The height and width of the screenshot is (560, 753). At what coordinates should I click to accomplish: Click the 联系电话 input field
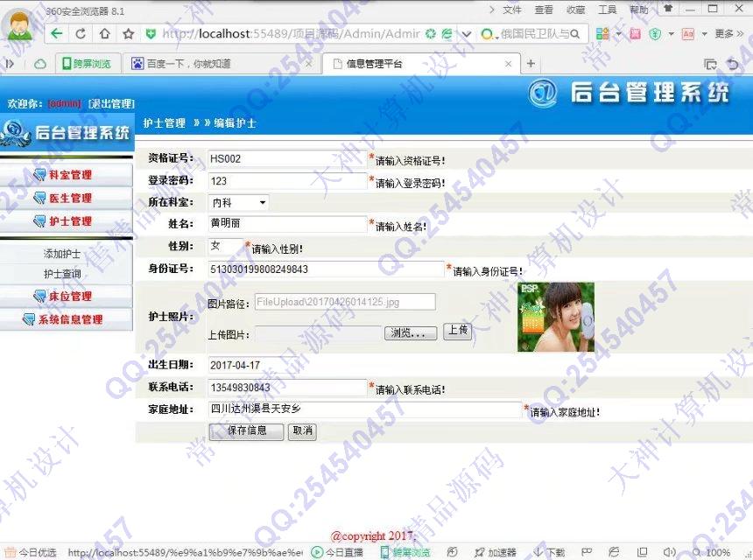(287, 388)
